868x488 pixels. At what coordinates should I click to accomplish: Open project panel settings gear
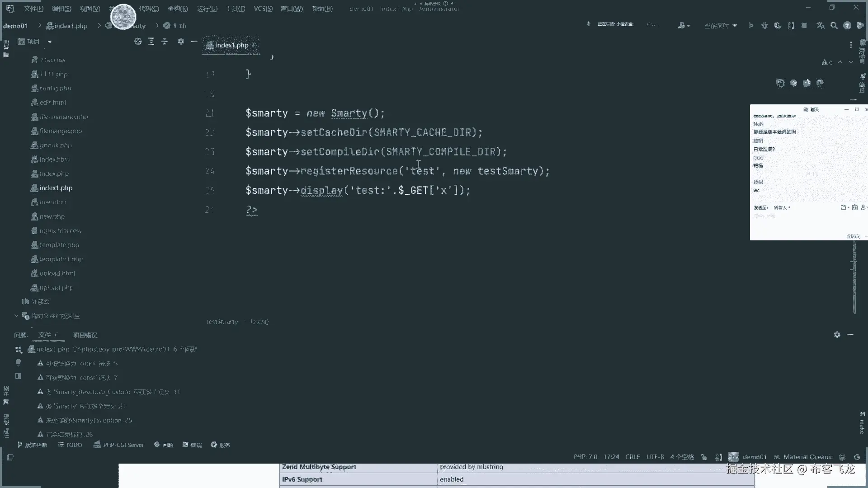pyautogui.click(x=181, y=42)
